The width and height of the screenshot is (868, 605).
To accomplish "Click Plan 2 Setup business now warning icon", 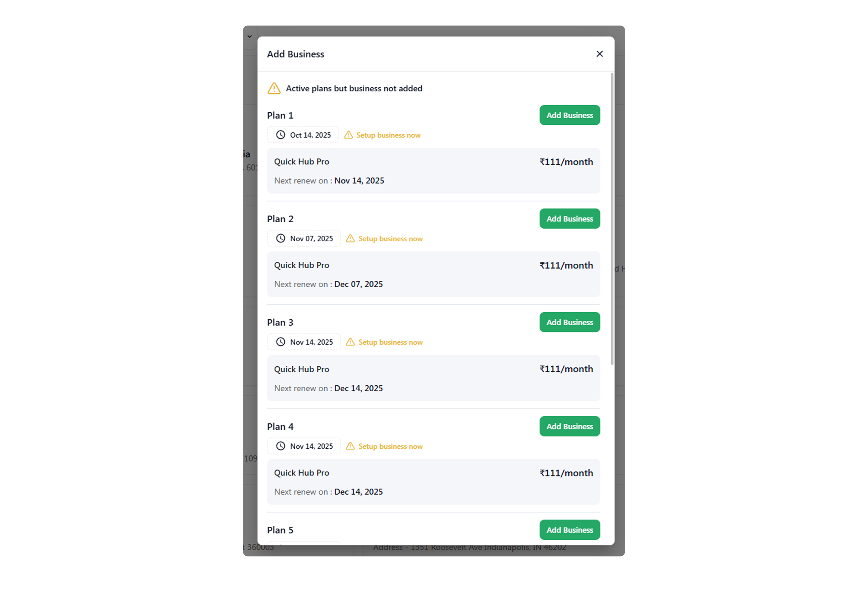I will (351, 238).
